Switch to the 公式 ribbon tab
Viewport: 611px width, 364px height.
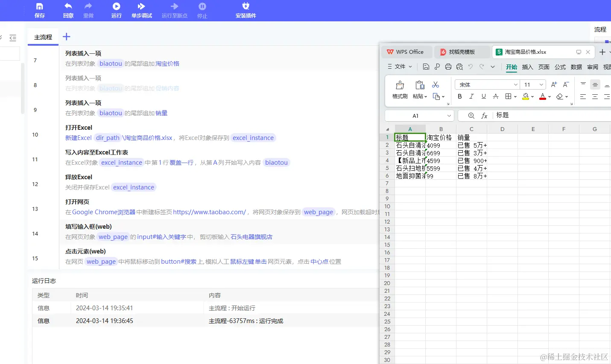click(560, 67)
